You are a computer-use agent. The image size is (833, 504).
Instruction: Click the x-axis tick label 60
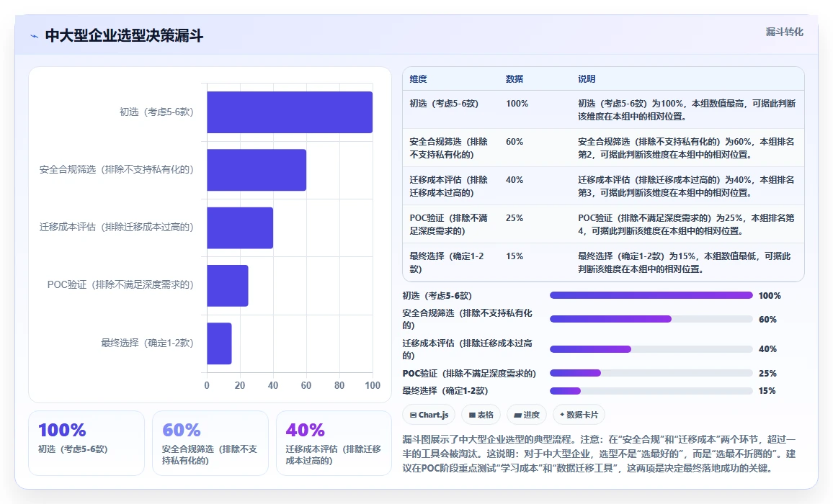pyautogui.click(x=306, y=386)
